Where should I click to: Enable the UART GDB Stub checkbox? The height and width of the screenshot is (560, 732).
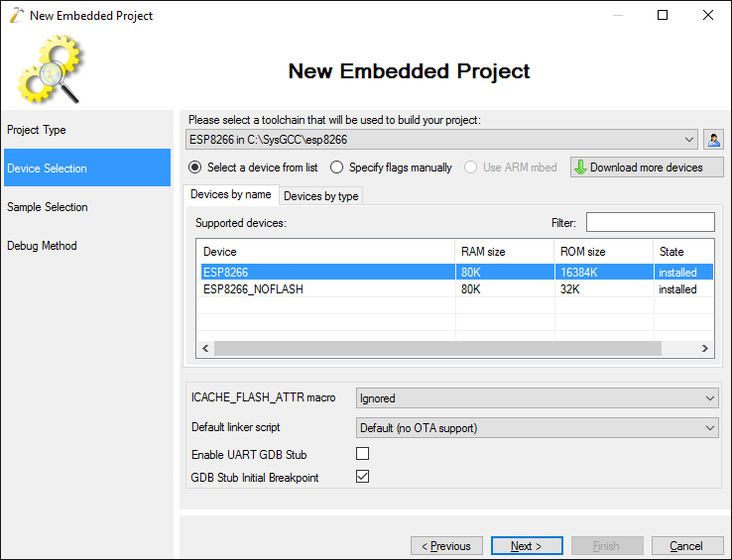[x=362, y=454]
